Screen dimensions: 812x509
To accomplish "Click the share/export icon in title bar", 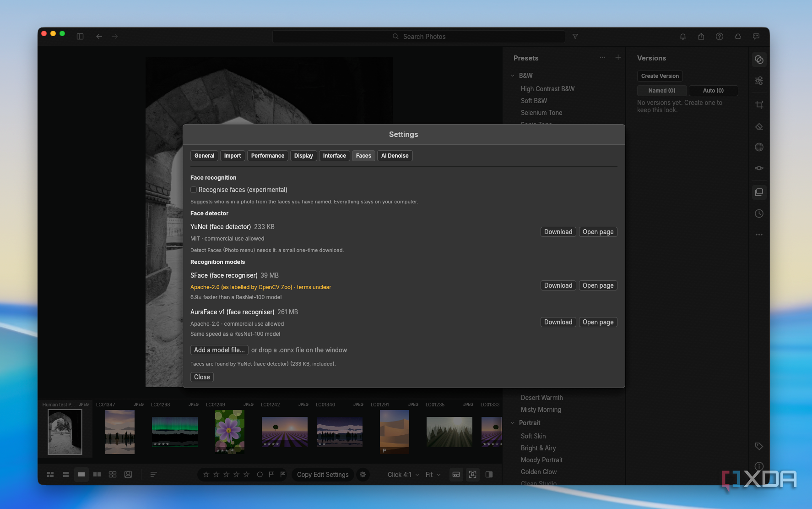I will click(701, 36).
